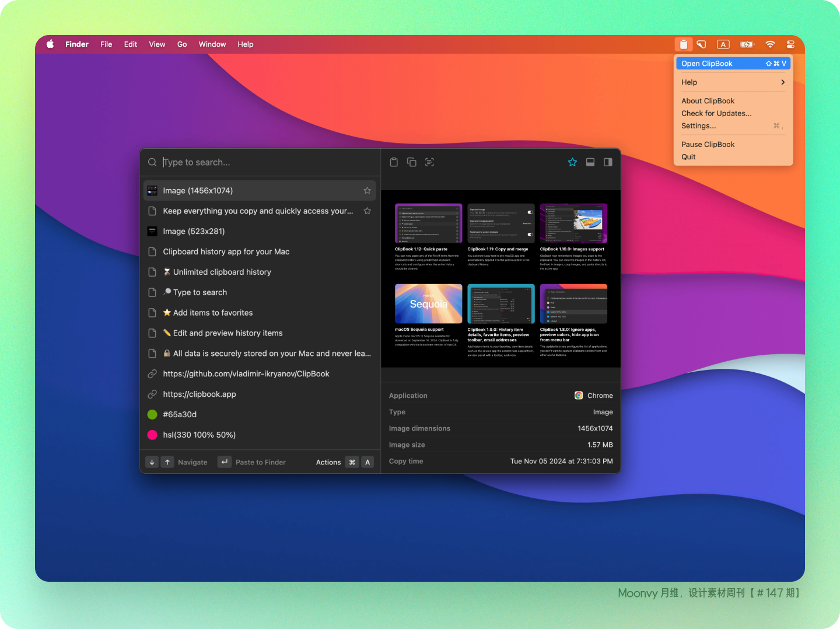The image size is (840, 629).
Task: Open the Window menu
Action: [x=212, y=44]
